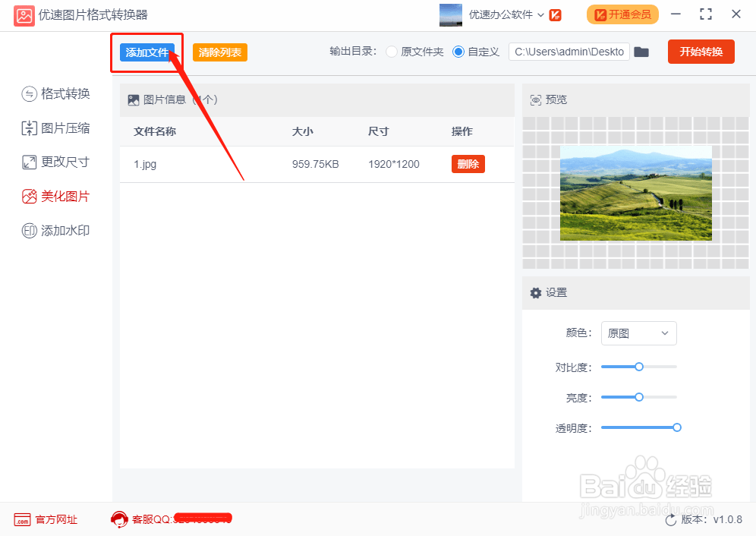The height and width of the screenshot is (536, 756).
Task: Click the 尺寸 column header
Action: point(379,131)
